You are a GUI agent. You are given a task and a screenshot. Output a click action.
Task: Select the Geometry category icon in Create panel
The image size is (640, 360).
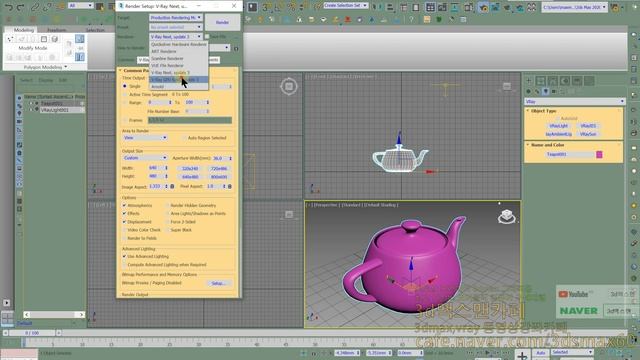(x=529, y=91)
